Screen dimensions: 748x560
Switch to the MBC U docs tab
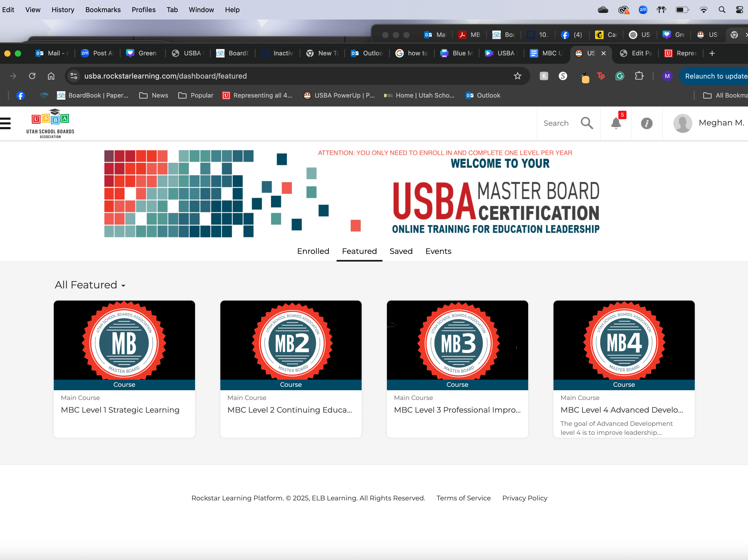click(546, 53)
